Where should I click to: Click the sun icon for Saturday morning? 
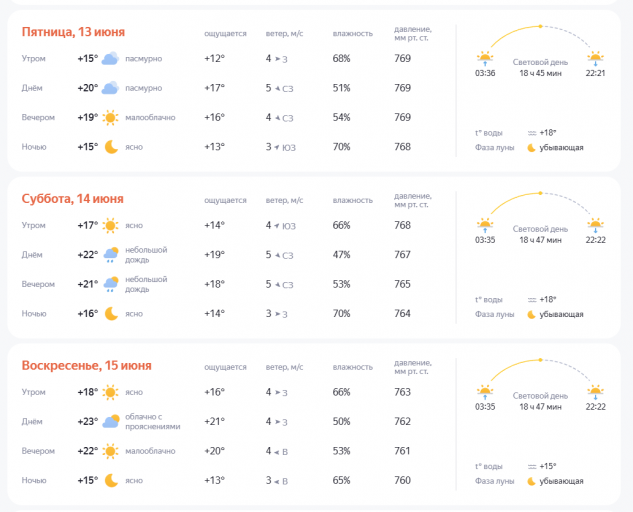[x=110, y=225]
